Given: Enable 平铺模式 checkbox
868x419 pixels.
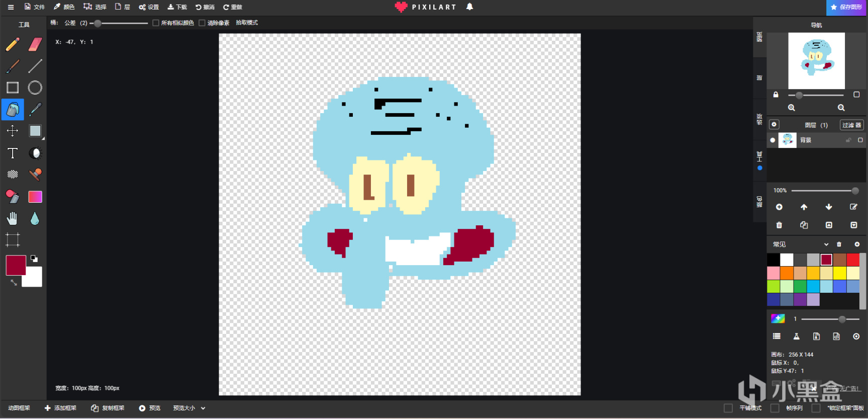Looking at the screenshot, I should [728, 408].
